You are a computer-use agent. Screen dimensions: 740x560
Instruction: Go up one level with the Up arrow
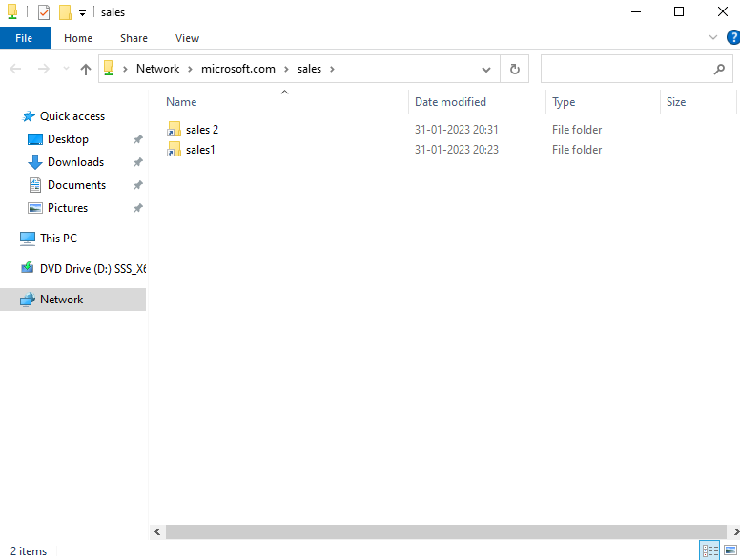pyautogui.click(x=86, y=70)
